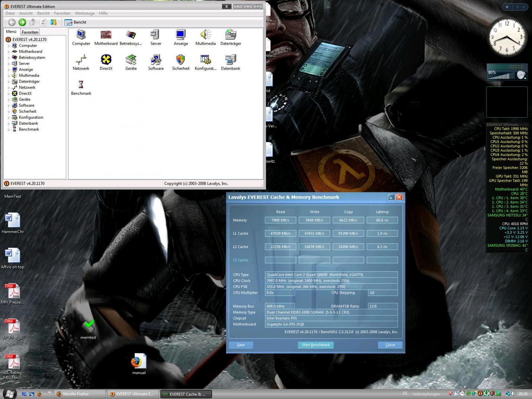Open the Netzwerk category icon
Image resolution: width=532 pixels, height=399 pixels.
pyautogui.click(x=81, y=63)
